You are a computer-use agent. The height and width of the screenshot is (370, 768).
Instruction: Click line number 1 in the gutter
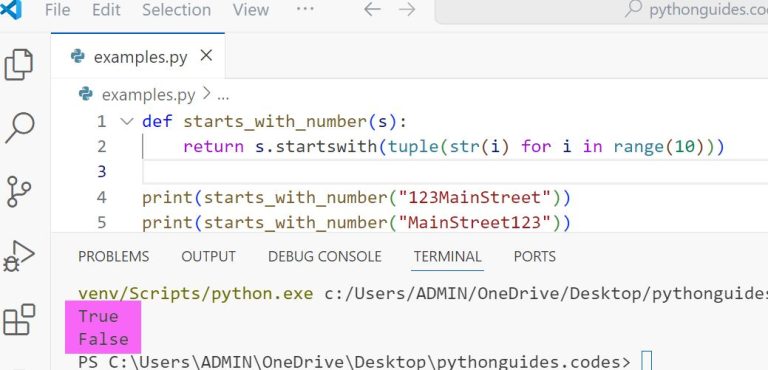coord(101,122)
